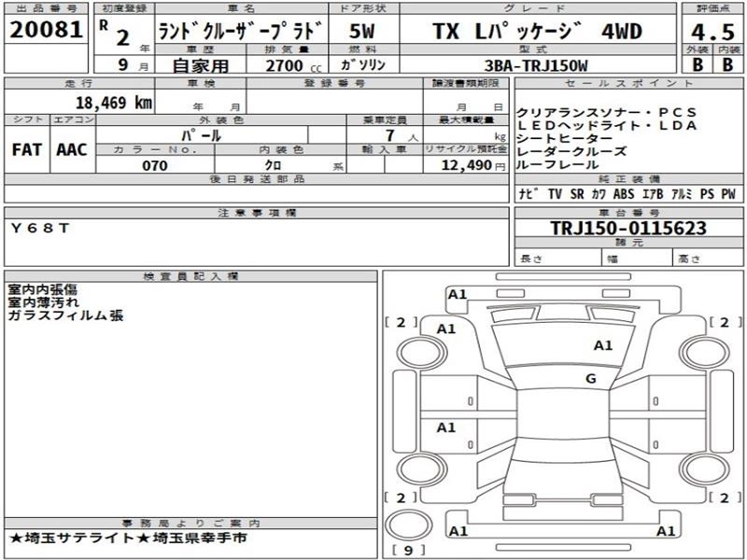Image resolution: width=747 pixels, height=560 pixels.
Task: Click the 高さ dimension field
Action: pyautogui.click(x=708, y=258)
